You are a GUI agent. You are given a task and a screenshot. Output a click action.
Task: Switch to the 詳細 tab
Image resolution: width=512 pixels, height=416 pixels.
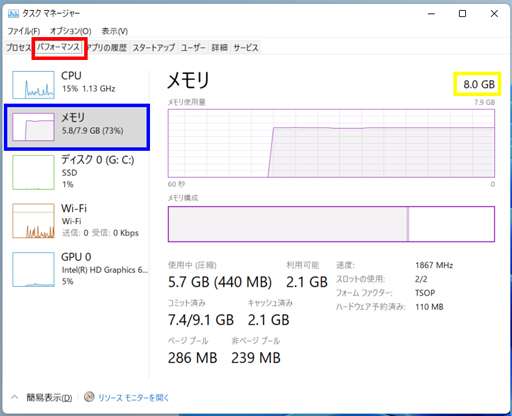[219, 48]
